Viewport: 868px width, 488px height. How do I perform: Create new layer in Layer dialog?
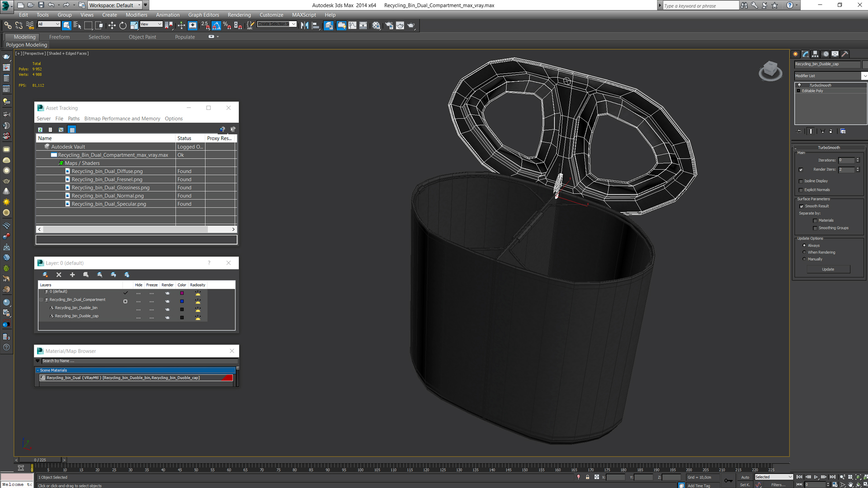[x=45, y=275]
